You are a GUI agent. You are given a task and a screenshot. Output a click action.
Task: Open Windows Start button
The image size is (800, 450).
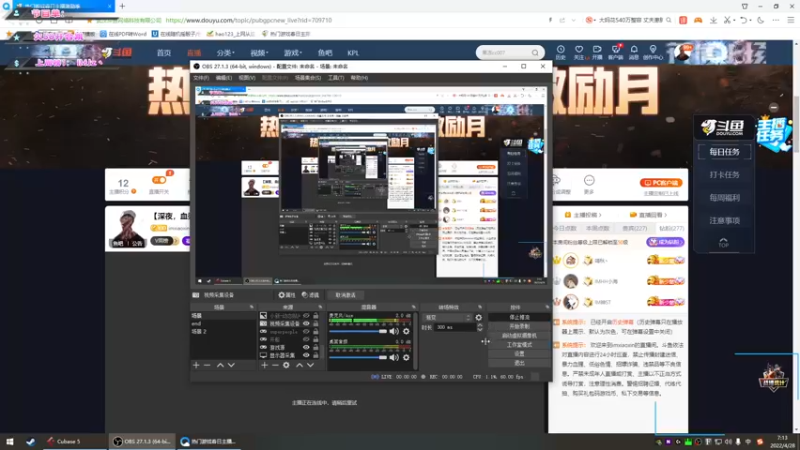10,441
